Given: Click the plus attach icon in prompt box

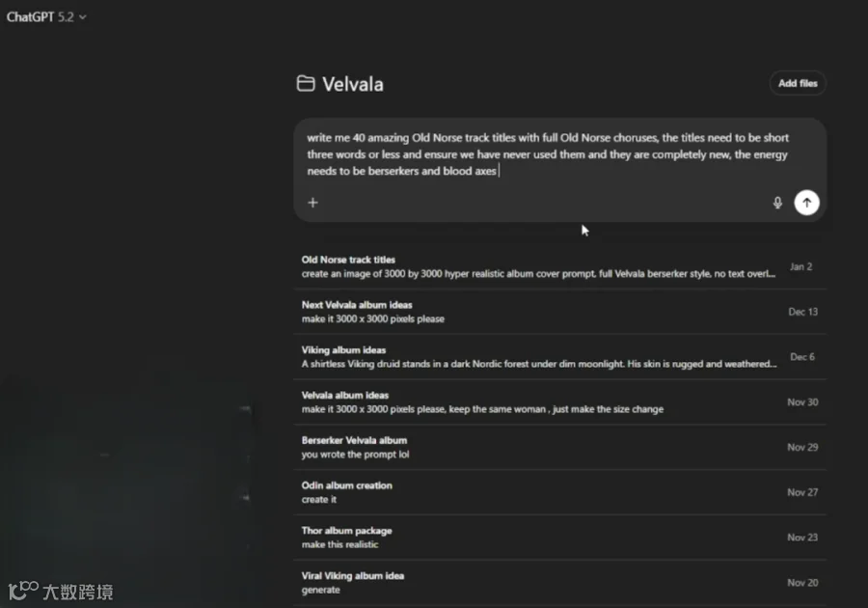Looking at the screenshot, I should coord(312,203).
